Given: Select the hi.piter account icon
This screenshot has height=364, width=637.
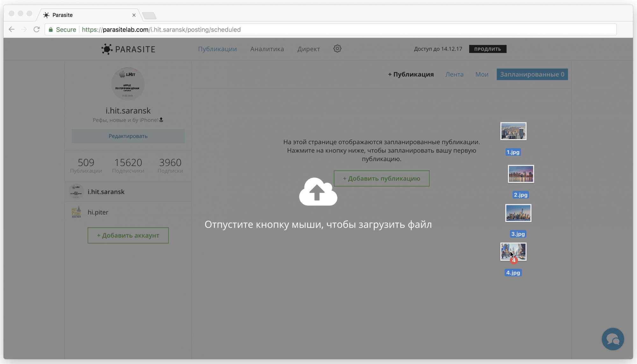Looking at the screenshot, I should [x=76, y=212].
